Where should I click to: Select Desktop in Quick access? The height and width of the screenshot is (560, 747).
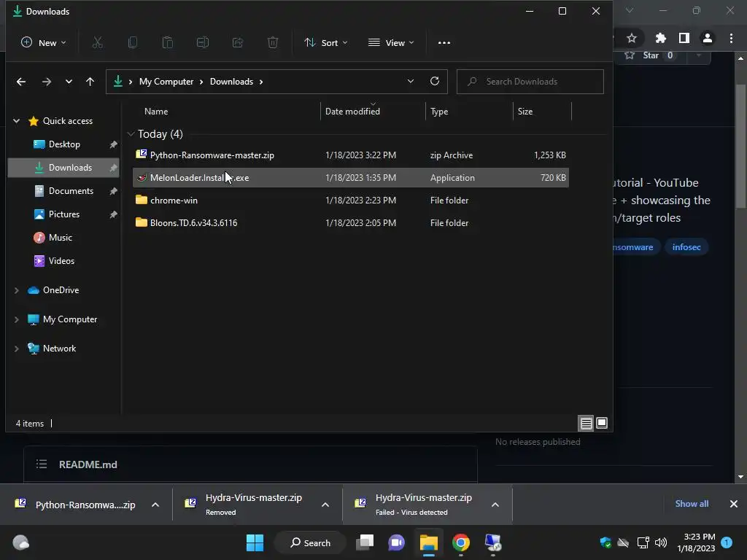click(x=63, y=144)
